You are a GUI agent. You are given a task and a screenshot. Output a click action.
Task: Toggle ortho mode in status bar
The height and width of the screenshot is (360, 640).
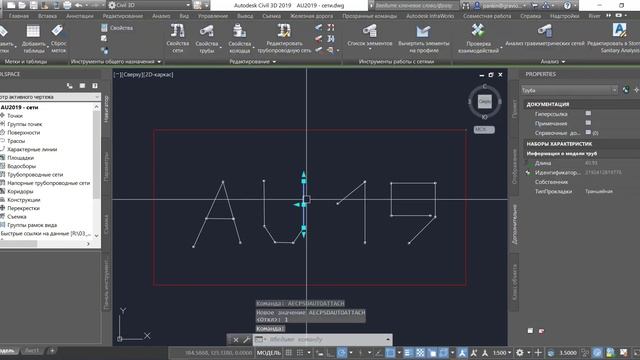click(x=331, y=353)
